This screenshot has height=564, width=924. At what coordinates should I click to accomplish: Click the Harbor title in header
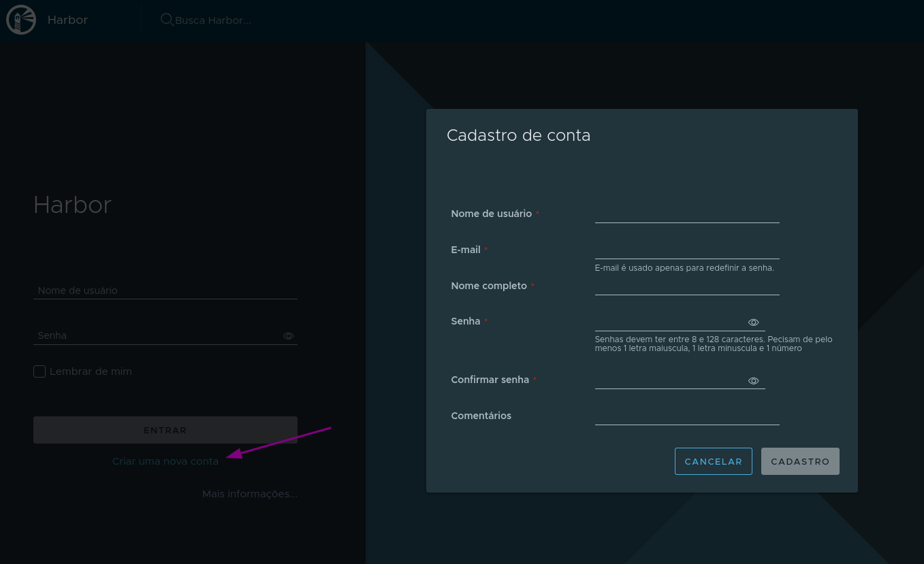pyautogui.click(x=67, y=20)
